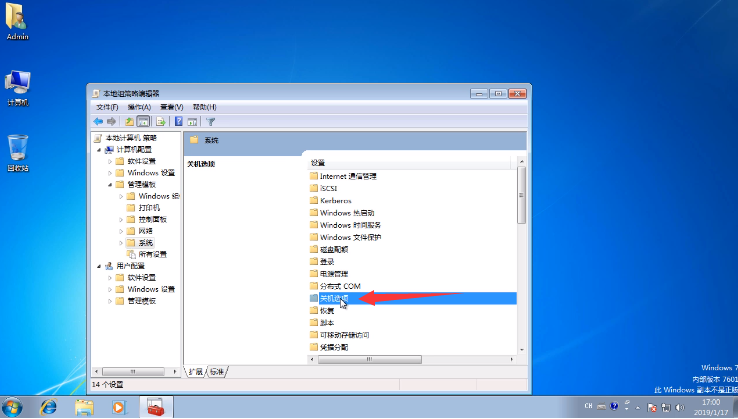Click red toolbox console taskbar button
The width and height of the screenshot is (738, 419).
(156, 407)
